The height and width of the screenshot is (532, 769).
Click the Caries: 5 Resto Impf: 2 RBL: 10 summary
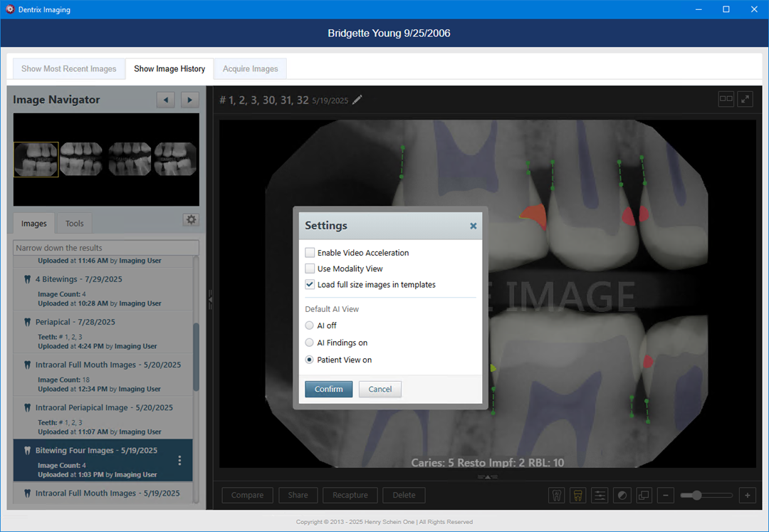pos(488,462)
